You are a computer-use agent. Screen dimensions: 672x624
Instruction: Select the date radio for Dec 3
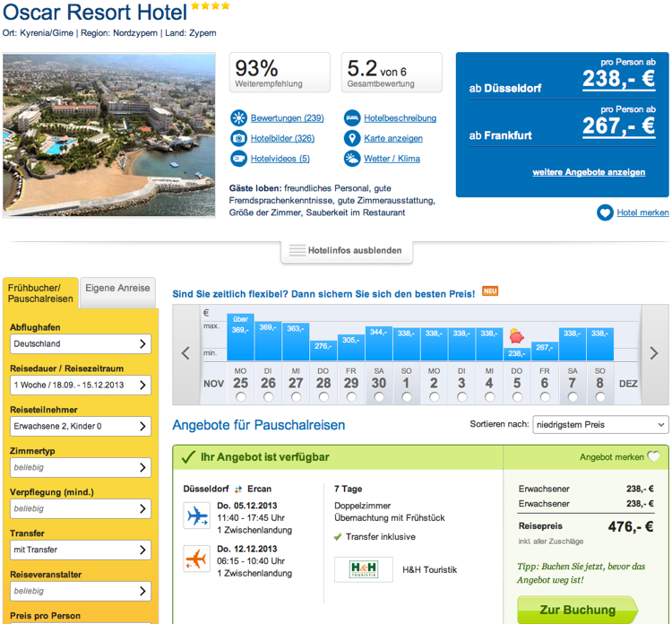click(461, 397)
